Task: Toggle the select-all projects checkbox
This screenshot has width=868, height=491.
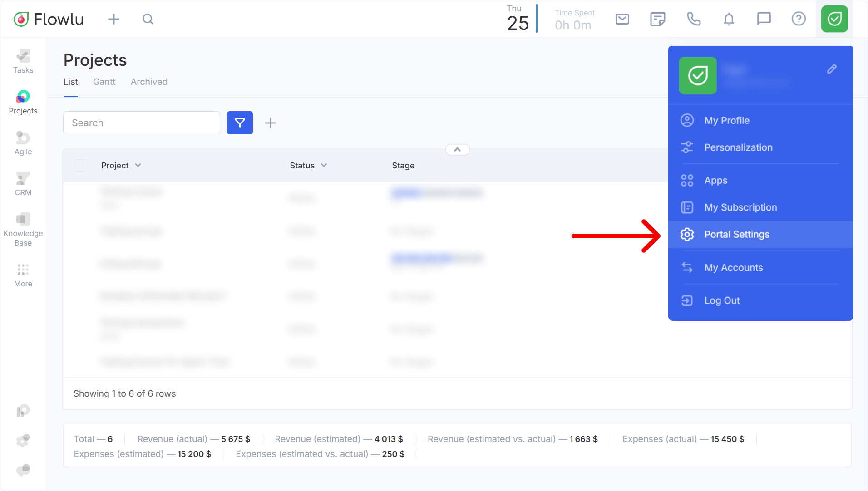Action: (81, 166)
